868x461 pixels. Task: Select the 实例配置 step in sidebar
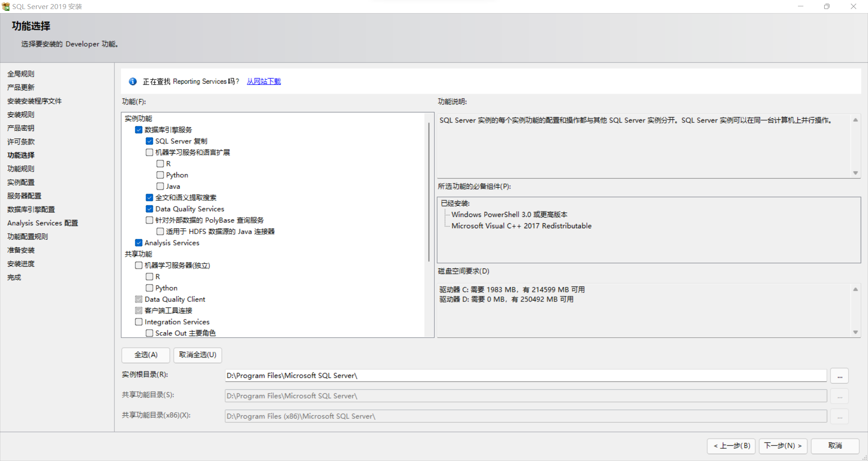(21, 182)
